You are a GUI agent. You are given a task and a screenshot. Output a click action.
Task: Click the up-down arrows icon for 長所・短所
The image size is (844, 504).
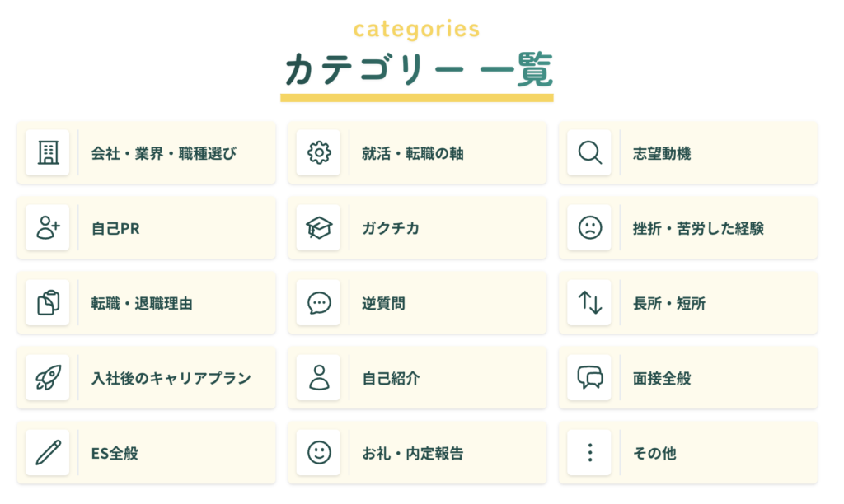click(590, 303)
